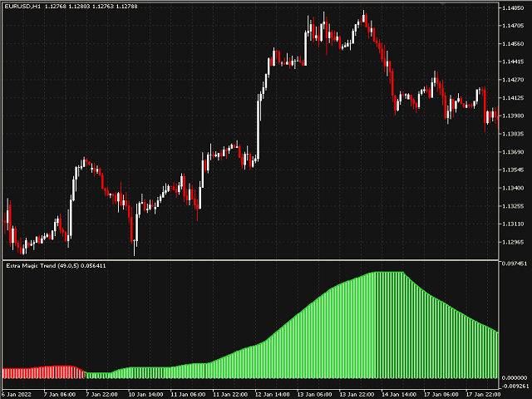Click the 1.13110 price label
This screenshot has width=532, height=399.
(x=514, y=224)
